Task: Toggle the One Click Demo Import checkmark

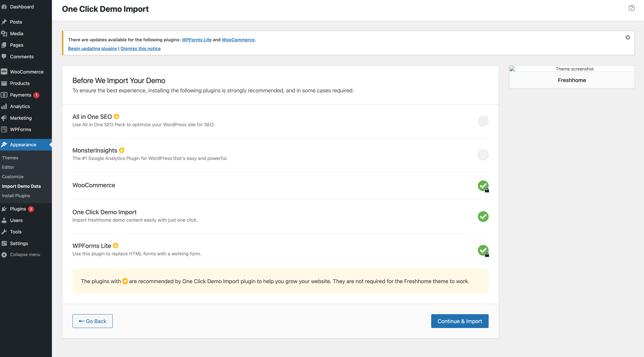Action: (483, 216)
